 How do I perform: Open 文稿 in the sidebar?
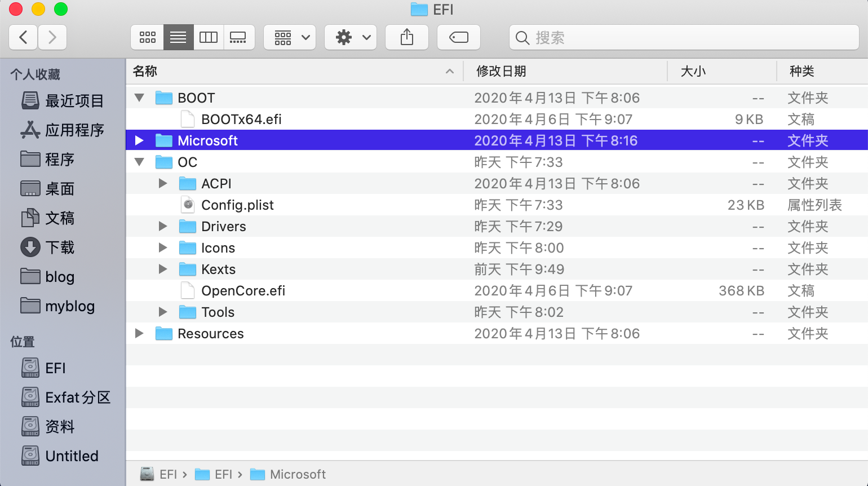click(48, 218)
